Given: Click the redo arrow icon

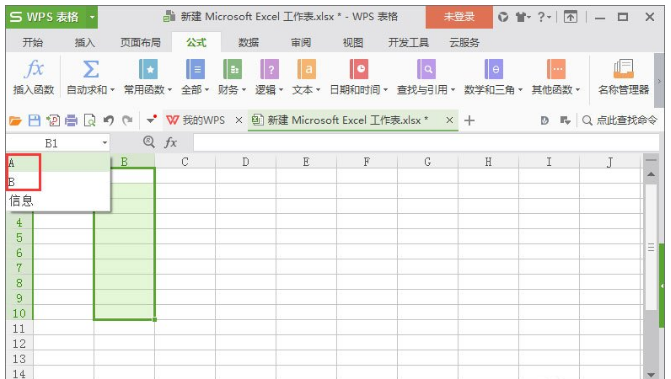Looking at the screenshot, I should coord(127,121).
